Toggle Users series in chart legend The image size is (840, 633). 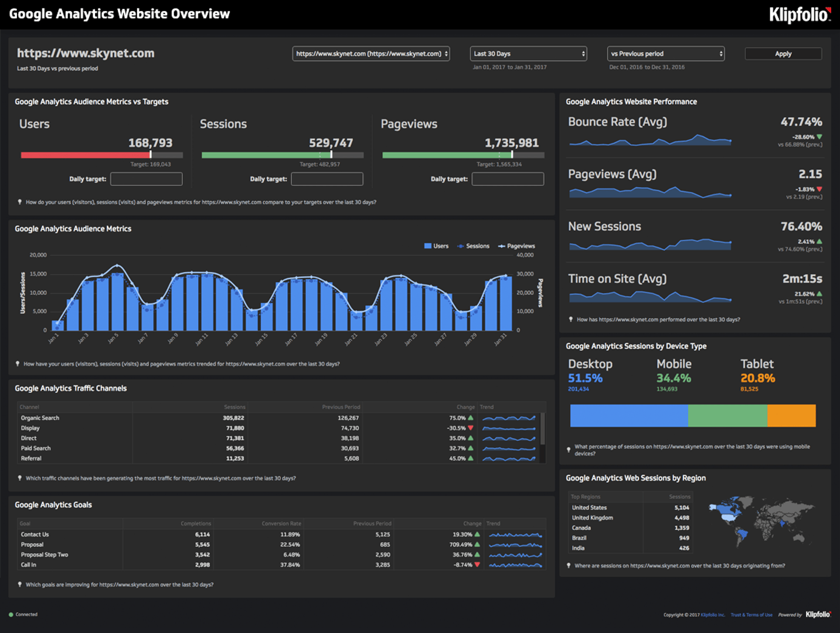point(436,246)
